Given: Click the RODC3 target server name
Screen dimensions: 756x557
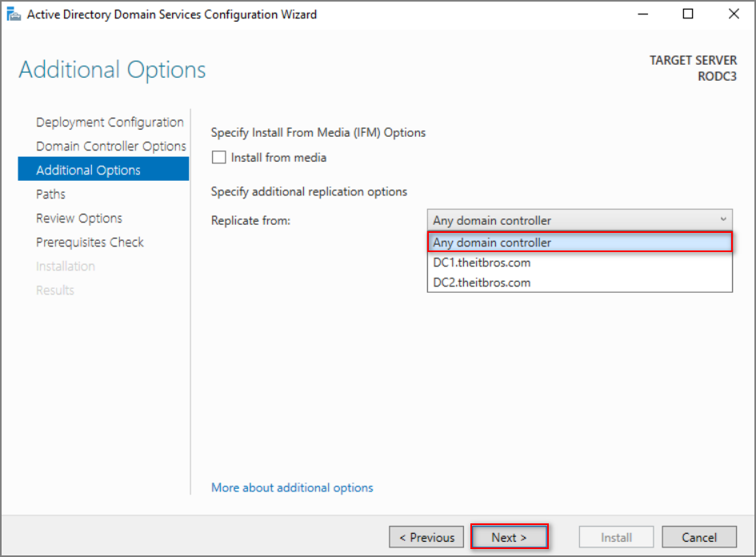Looking at the screenshot, I should [x=717, y=76].
